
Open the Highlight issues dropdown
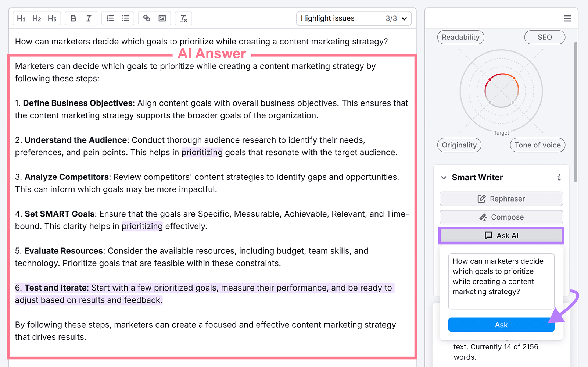pyautogui.click(x=354, y=18)
